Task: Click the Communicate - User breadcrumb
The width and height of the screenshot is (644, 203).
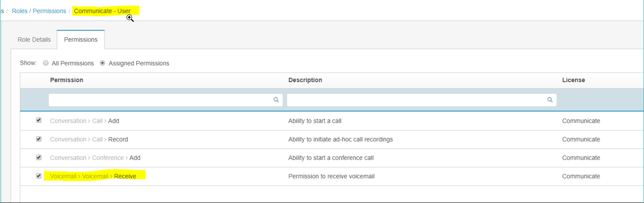Action: point(102,11)
